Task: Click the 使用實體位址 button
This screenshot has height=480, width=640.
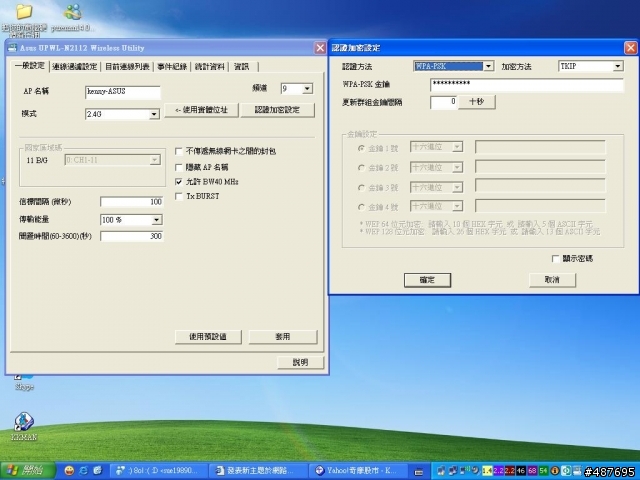Action: coord(201,110)
